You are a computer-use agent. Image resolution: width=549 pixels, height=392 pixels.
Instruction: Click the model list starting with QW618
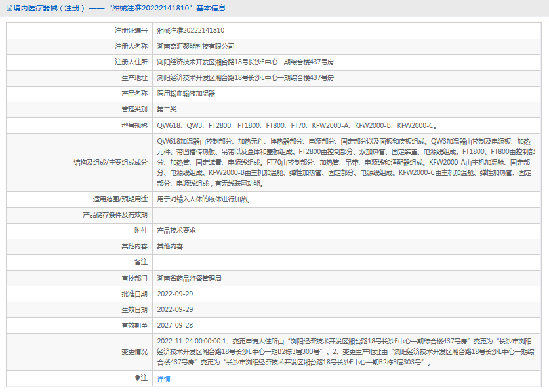point(296,126)
